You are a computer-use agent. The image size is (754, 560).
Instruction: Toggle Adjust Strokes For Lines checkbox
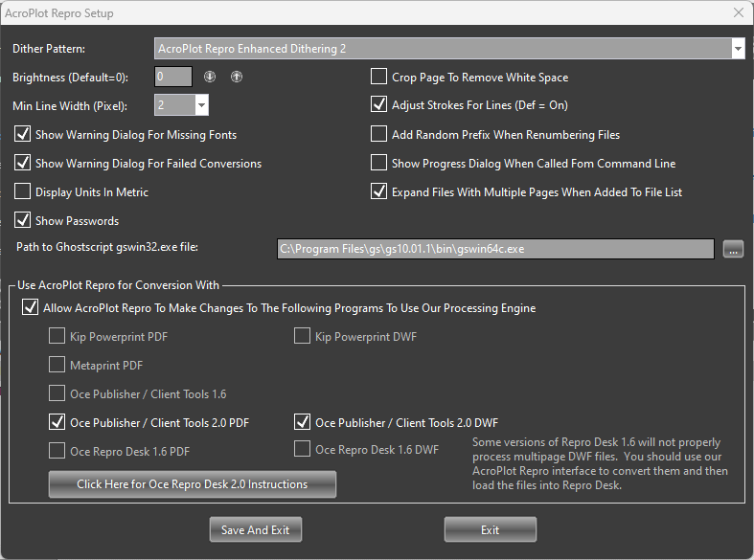click(378, 104)
